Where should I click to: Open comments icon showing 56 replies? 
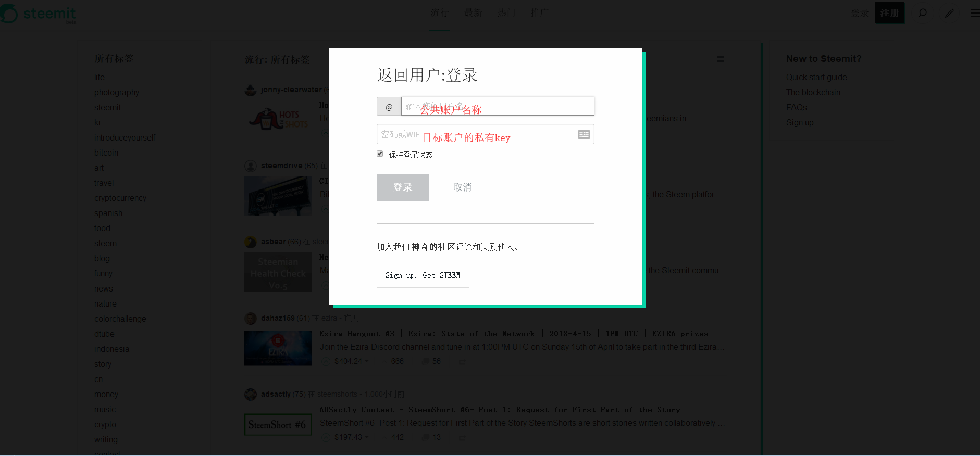tap(426, 361)
